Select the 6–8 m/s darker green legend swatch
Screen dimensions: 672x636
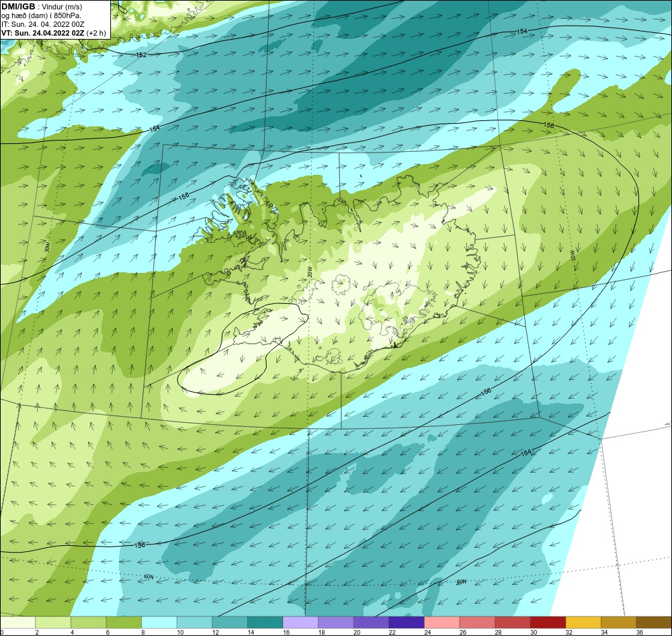click(x=124, y=623)
